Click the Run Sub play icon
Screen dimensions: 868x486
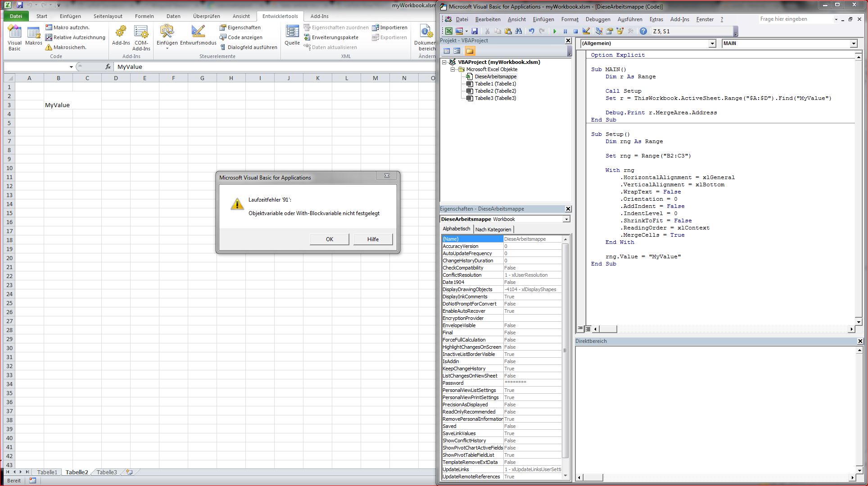(x=555, y=31)
